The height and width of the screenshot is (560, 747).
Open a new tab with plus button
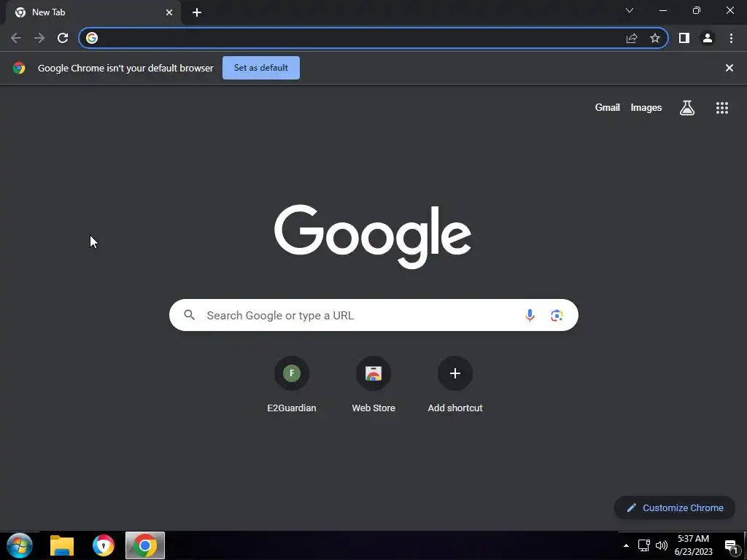click(197, 12)
